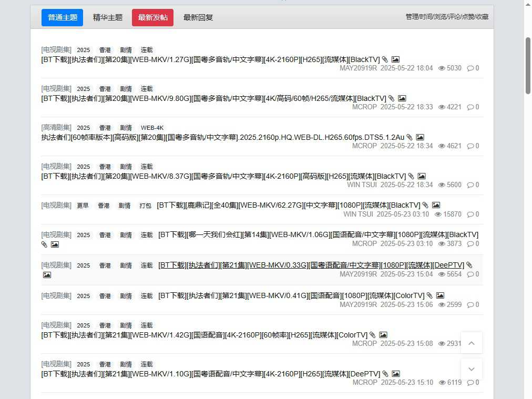The height and width of the screenshot is (399, 532).
Task: Click paperclip icon on 高码版 高清剧集 post
Action: pos(410,137)
